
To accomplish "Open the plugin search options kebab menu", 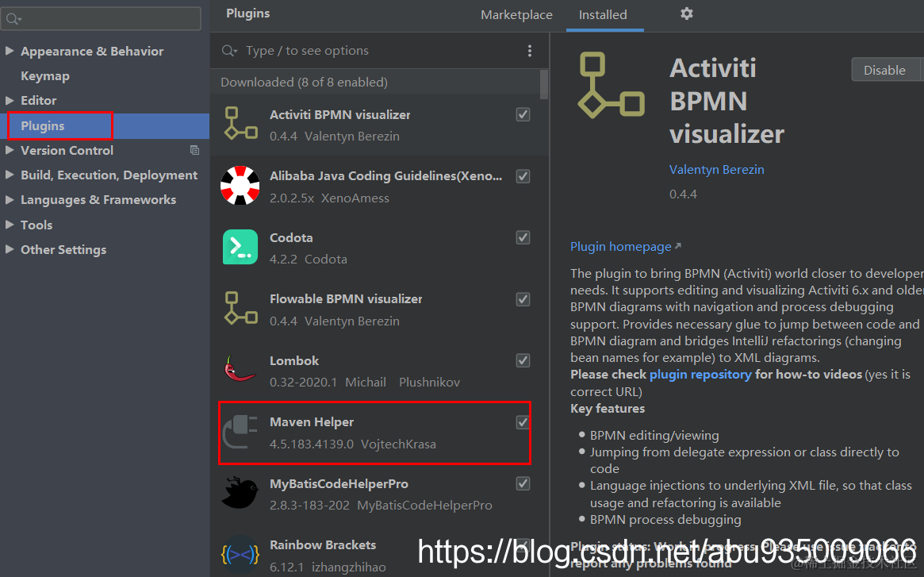I will pos(530,51).
